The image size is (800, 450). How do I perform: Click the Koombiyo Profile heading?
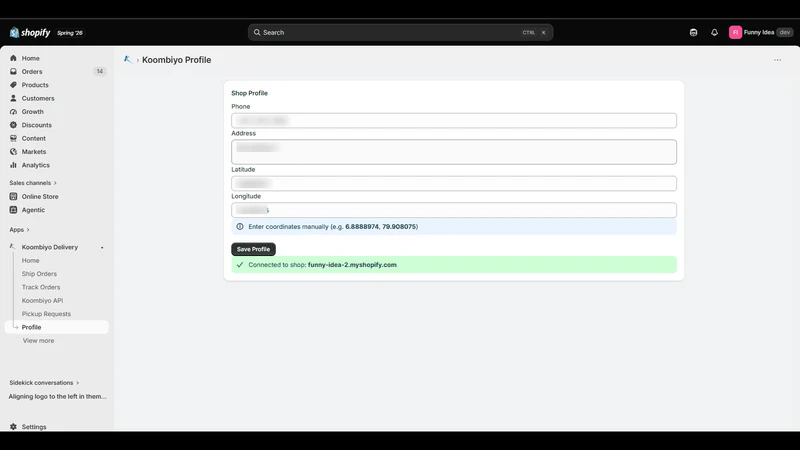point(177,60)
